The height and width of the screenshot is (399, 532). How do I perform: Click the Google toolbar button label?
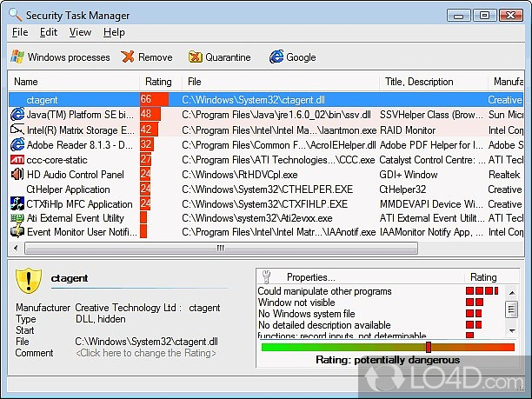tap(301, 57)
